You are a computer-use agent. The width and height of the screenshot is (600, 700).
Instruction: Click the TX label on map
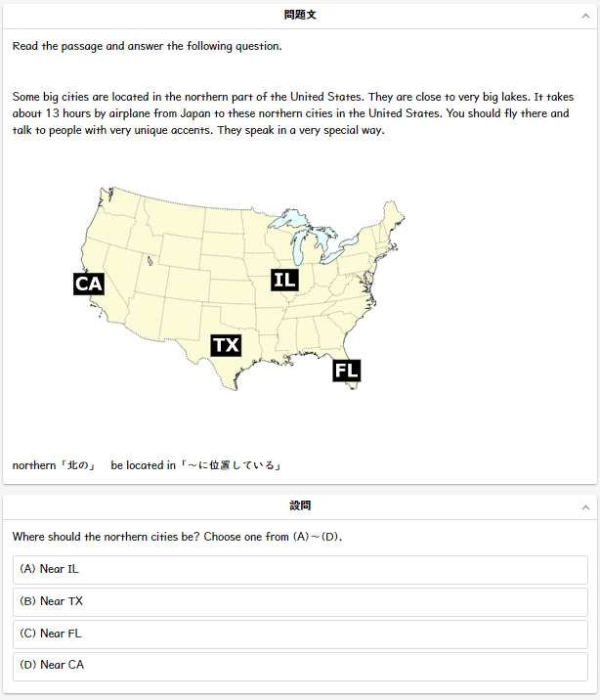[x=226, y=345]
